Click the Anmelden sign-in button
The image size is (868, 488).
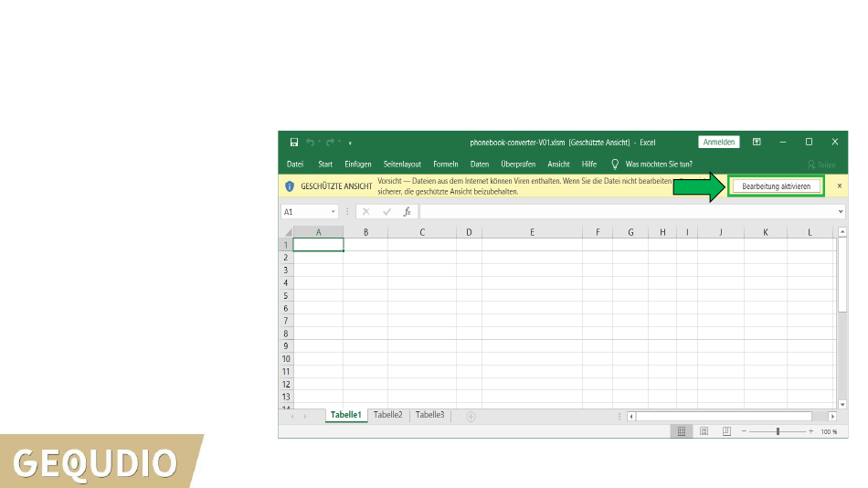718,142
